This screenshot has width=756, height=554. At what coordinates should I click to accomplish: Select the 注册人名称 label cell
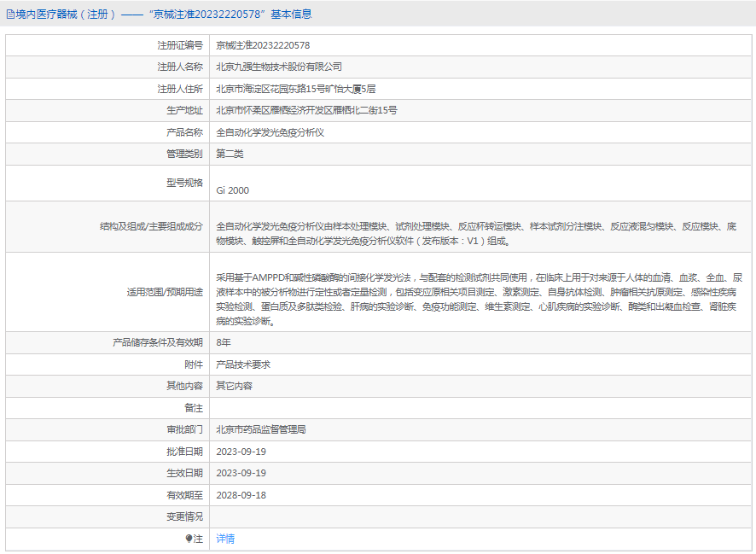click(108, 67)
